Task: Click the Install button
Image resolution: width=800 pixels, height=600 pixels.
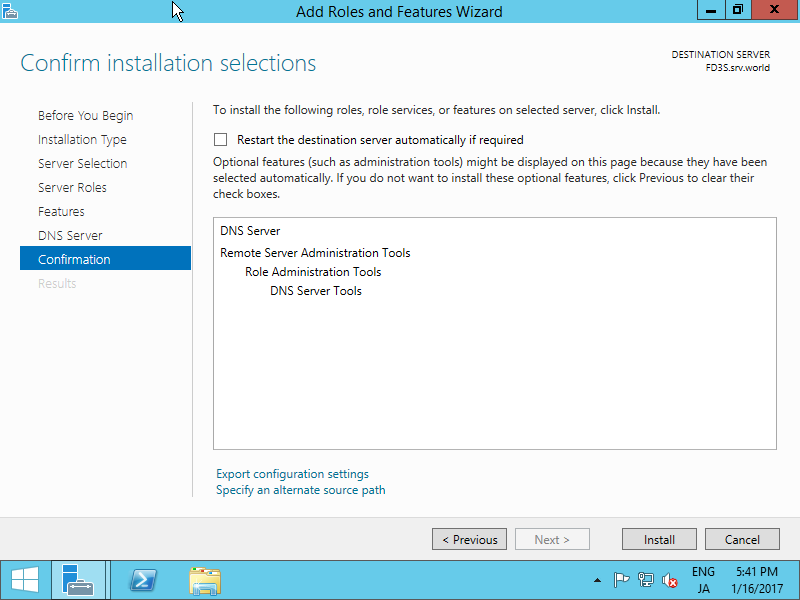Action: click(x=659, y=539)
